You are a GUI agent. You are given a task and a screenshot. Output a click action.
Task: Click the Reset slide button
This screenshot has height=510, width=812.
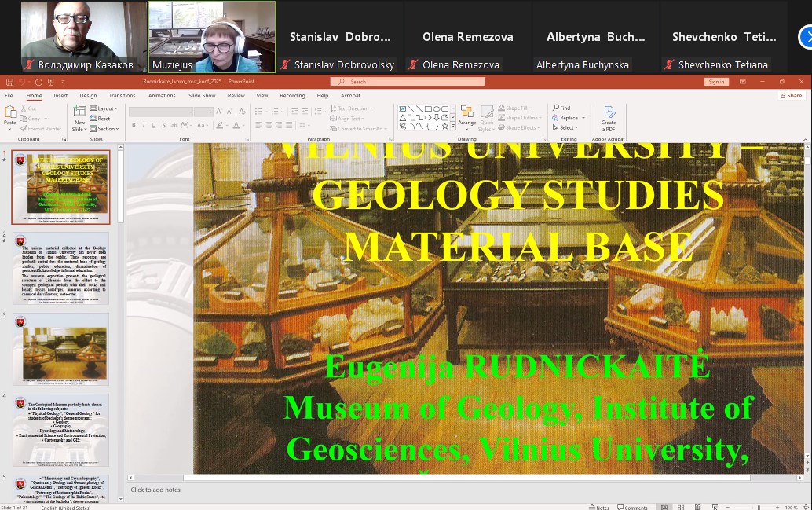(x=100, y=119)
